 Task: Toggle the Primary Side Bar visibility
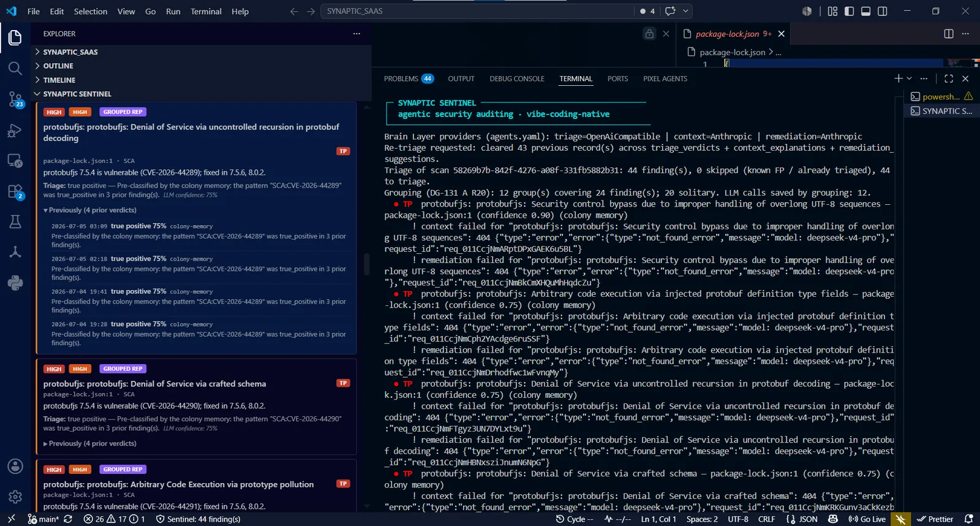[849, 11]
